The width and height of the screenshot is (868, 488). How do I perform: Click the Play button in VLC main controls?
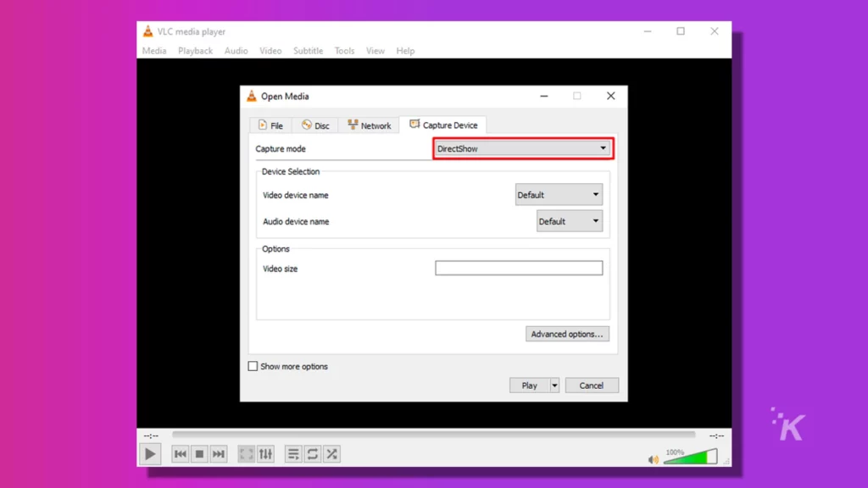pyautogui.click(x=150, y=454)
